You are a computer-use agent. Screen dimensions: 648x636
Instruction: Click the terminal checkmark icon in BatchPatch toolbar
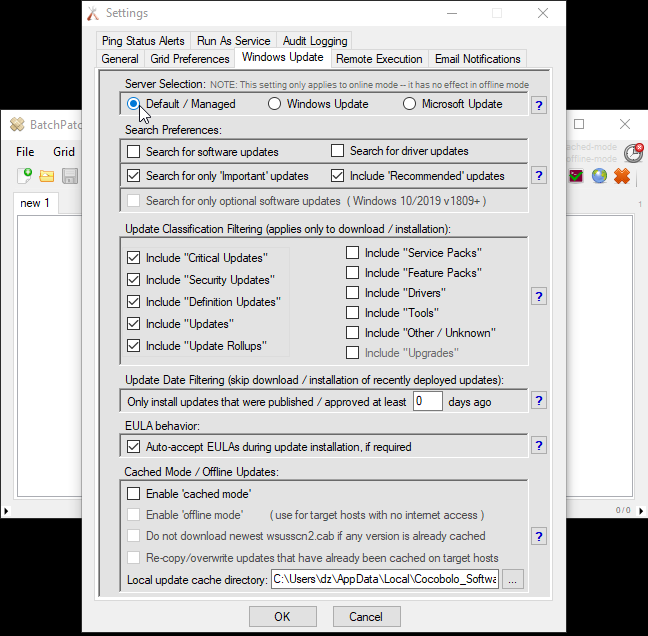[576, 176]
